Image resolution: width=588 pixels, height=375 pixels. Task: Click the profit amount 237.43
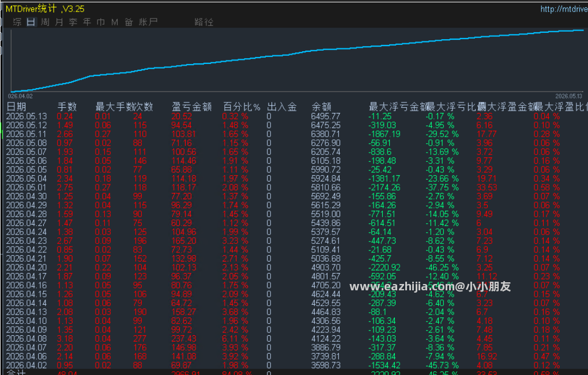point(184,339)
